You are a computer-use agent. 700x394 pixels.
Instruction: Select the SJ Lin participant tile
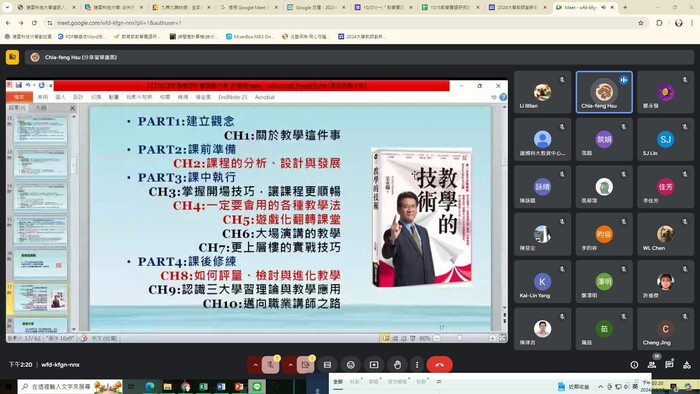pos(666,140)
